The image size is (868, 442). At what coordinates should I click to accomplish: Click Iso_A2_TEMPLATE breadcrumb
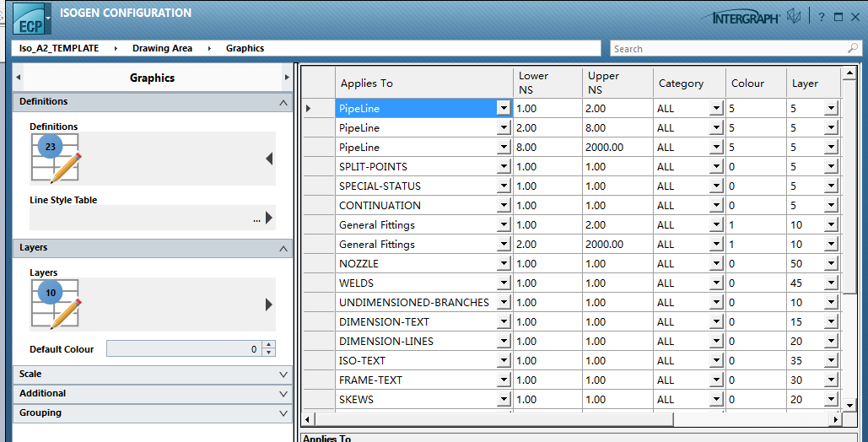click(59, 48)
